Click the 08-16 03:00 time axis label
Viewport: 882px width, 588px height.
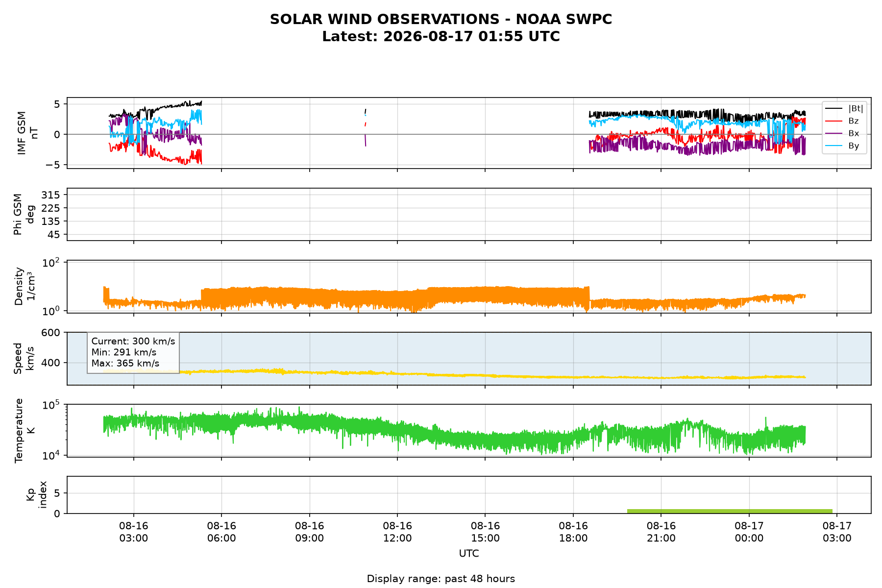(x=134, y=532)
